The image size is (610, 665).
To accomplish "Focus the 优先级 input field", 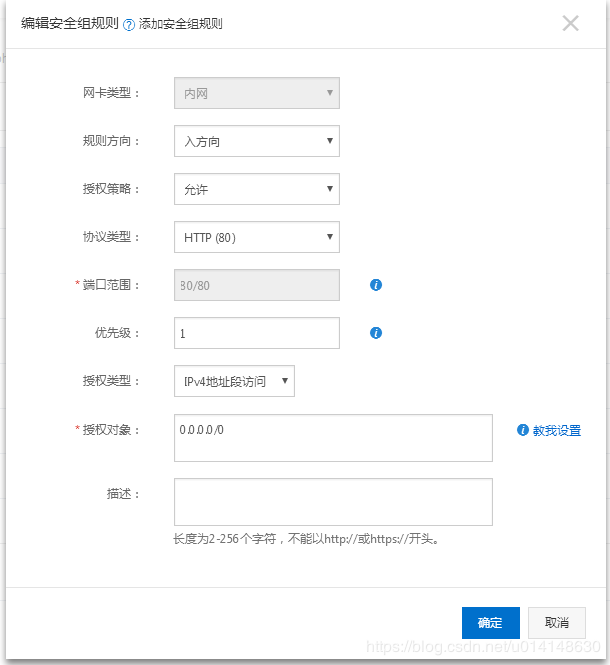I will (x=256, y=333).
